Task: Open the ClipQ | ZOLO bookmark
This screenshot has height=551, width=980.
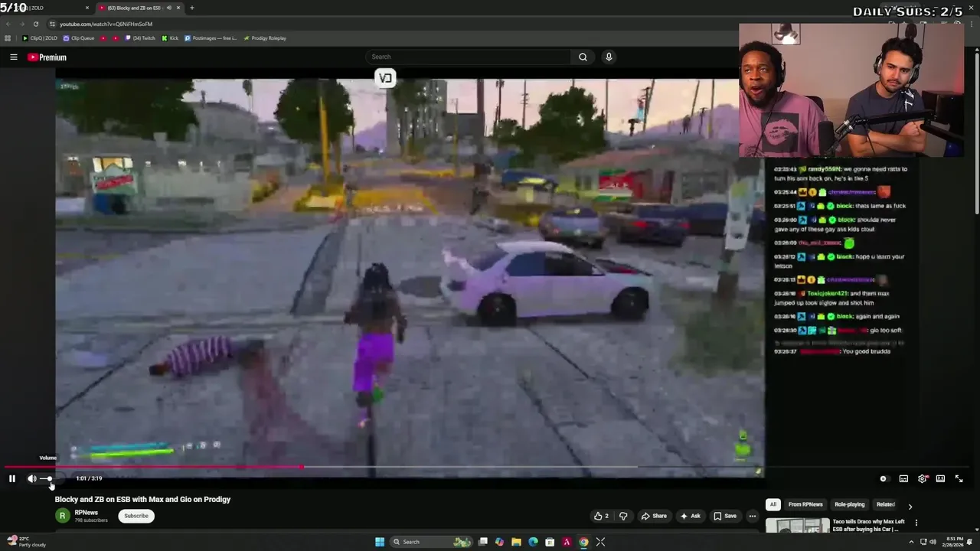Action: coord(40,38)
